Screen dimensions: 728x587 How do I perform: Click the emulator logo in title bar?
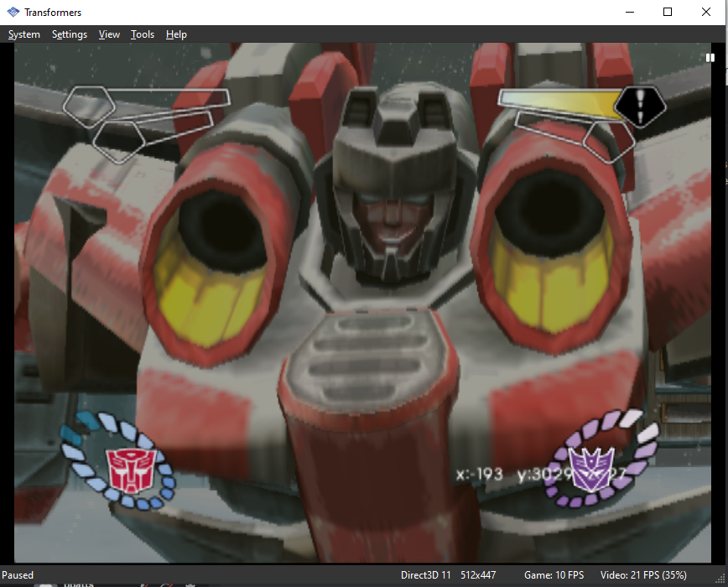pos(13,12)
